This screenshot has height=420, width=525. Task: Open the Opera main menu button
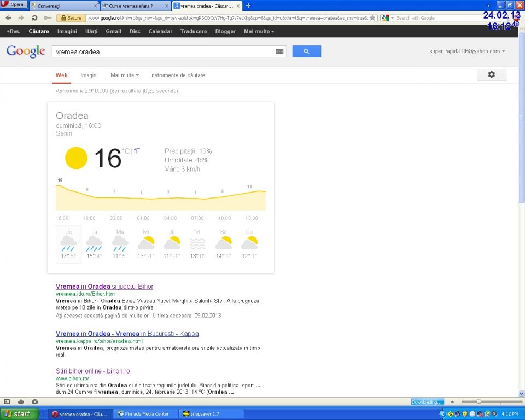(x=13, y=5)
